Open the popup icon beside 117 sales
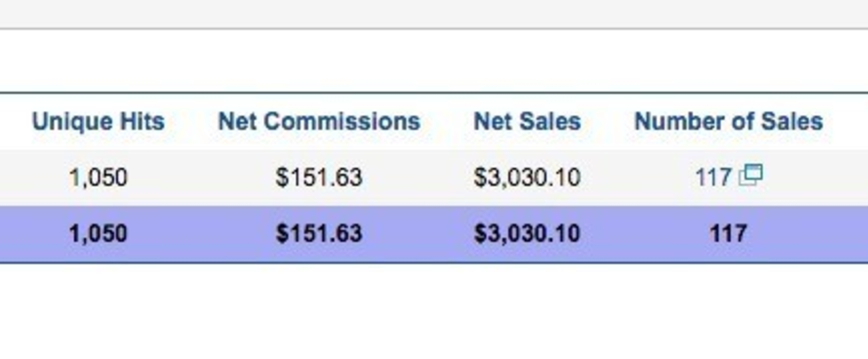Screen dimensions: 868x359 (x=751, y=175)
